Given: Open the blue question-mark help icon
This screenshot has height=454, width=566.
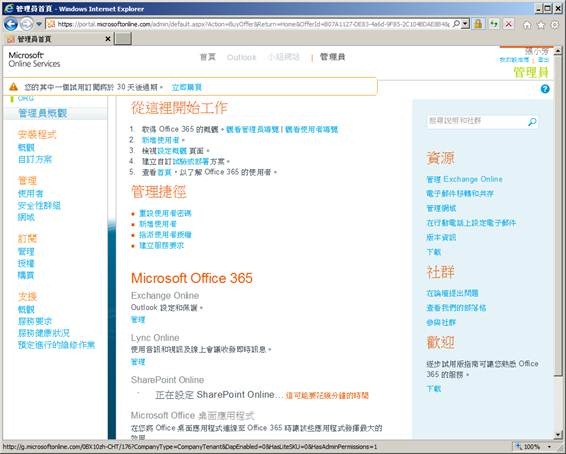Looking at the screenshot, I should (545, 89).
